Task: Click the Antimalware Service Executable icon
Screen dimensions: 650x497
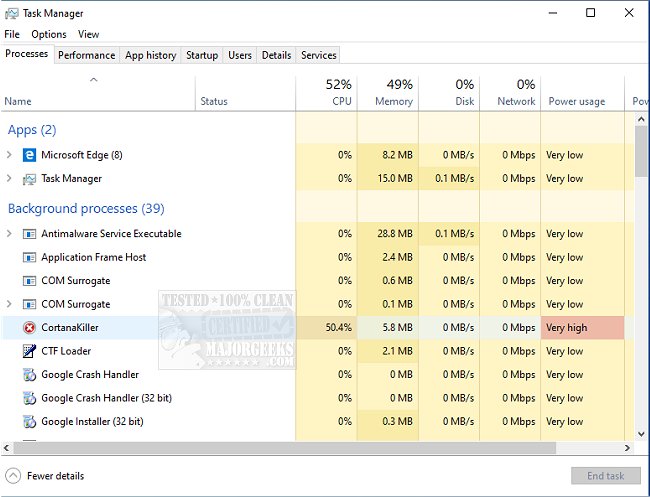Action: click(x=29, y=234)
